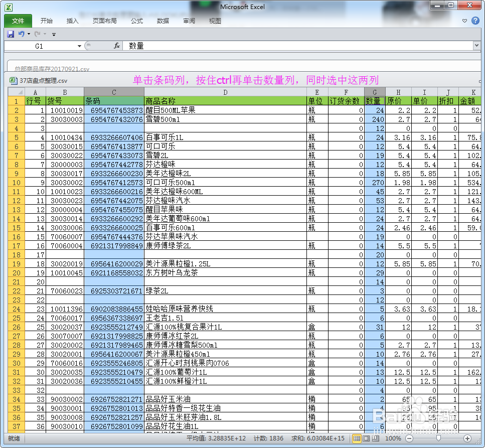Click the Save icon in quick access toolbar
The image size is (485, 448).
11,34
